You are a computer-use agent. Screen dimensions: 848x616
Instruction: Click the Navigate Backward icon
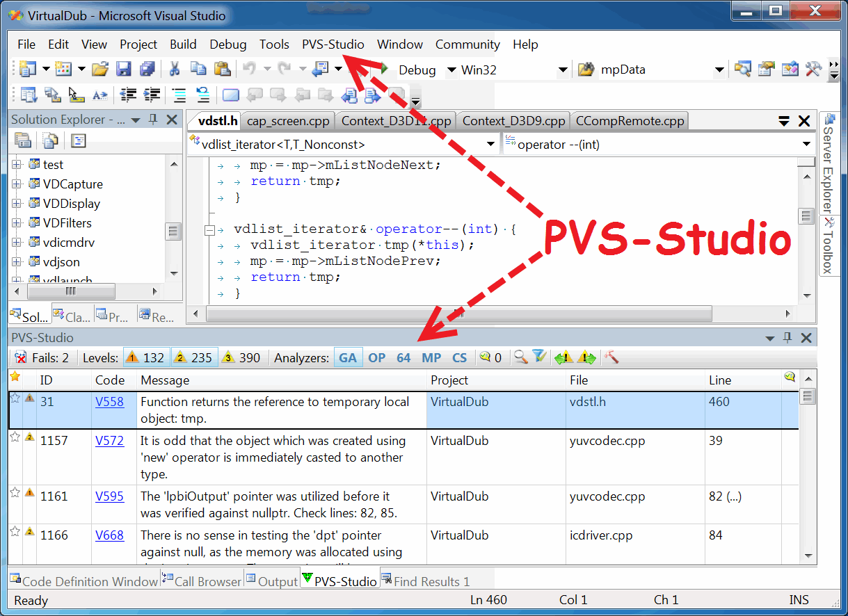pos(320,69)
